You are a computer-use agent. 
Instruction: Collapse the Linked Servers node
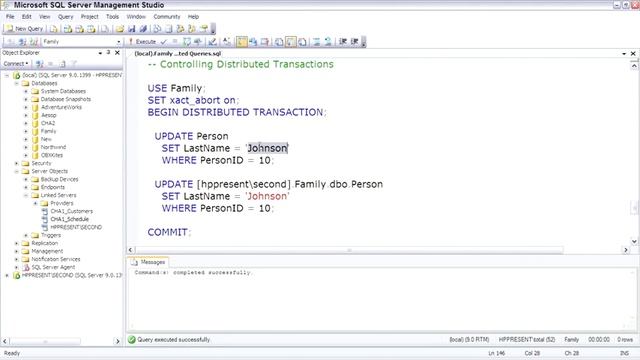pos(26,196)
